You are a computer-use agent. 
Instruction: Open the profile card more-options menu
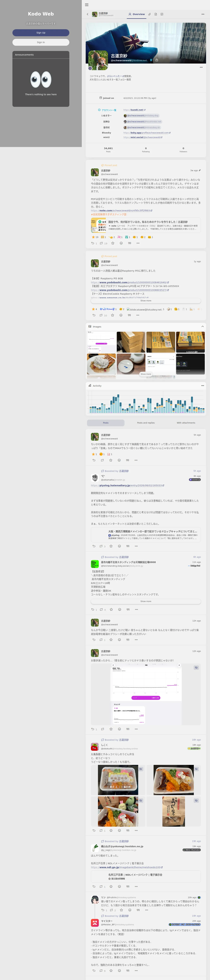pyautogui.click(x=201, y=67)
